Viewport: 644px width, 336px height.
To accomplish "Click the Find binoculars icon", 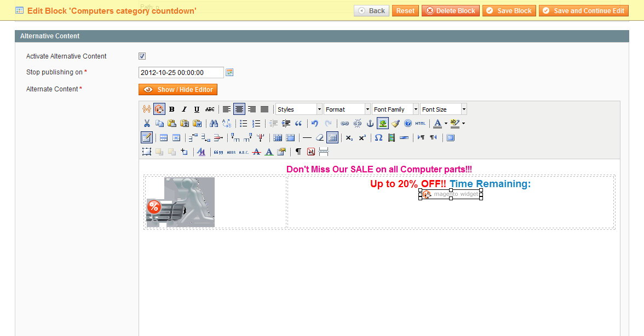I will 214,124.
